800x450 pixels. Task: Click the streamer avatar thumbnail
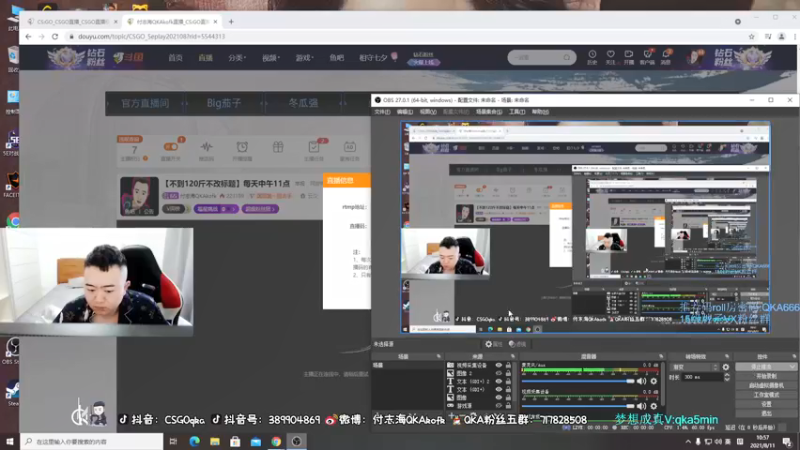click(x=139, y=196)
